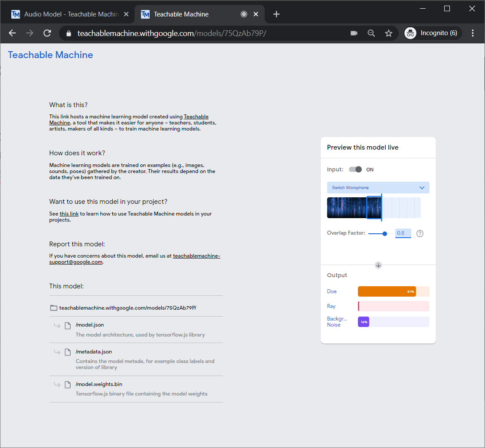Open the zoom magnifier icon in address bar
Image resolution: width=485 pixels, height=448 pixels.
[371, 33]
